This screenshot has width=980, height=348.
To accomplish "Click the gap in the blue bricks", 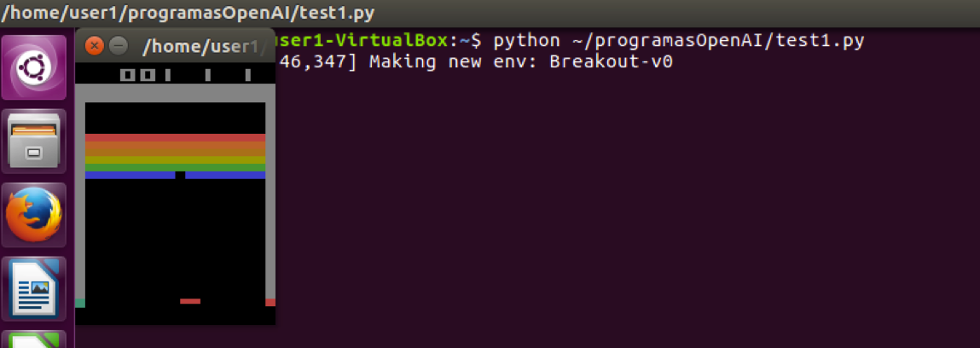I will (180, 176).
